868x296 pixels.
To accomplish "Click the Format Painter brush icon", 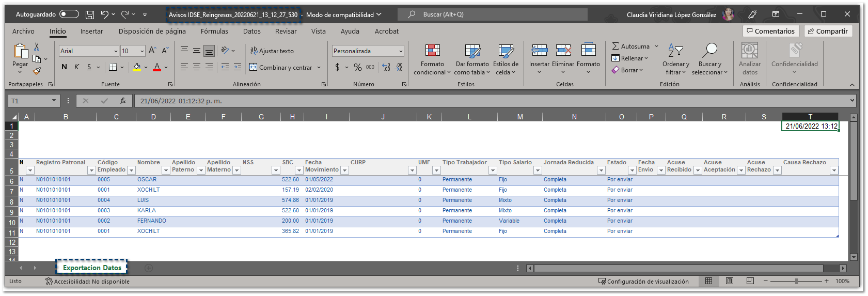I will (37, 71).
